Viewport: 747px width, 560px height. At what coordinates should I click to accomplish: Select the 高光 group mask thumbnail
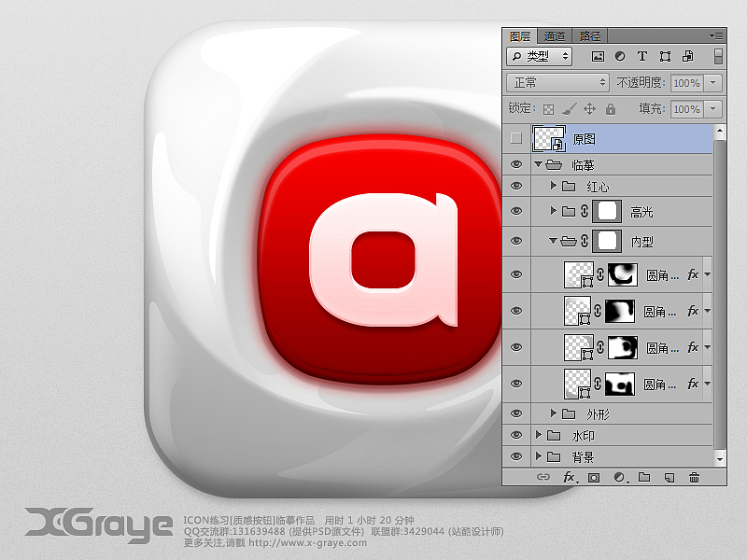click(607, 212)
